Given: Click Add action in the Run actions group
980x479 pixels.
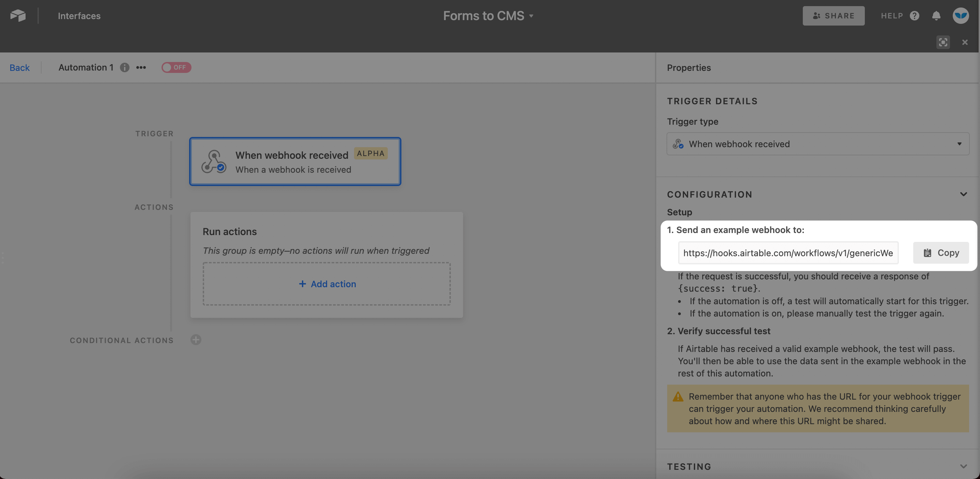Looking at the screenshot, I should [x=327, y=283].
